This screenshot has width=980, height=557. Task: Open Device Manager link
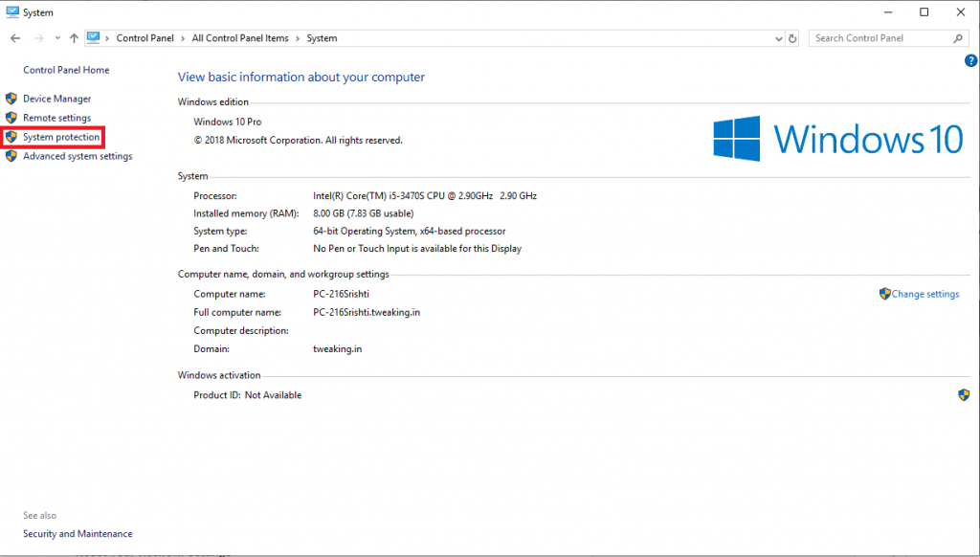pos(56,99)
